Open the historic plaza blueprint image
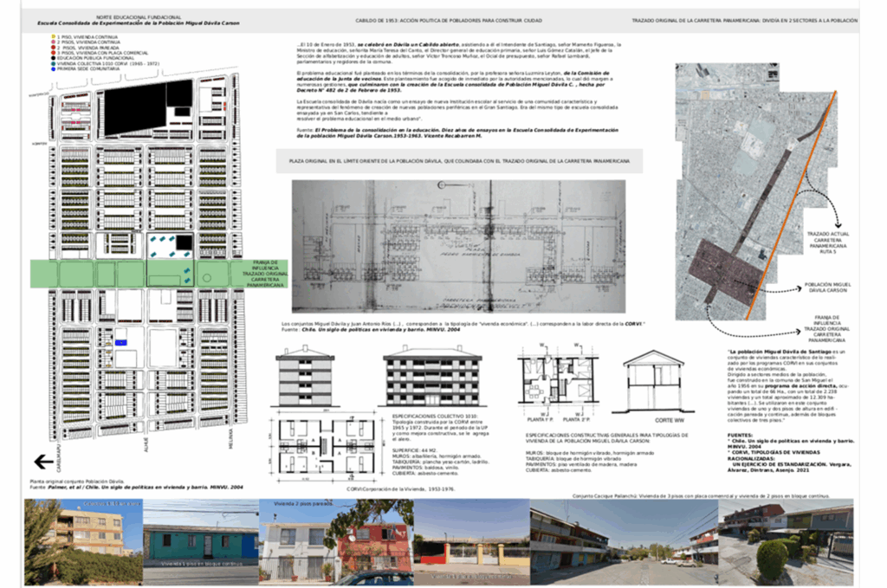 click(x=446, y=246)
